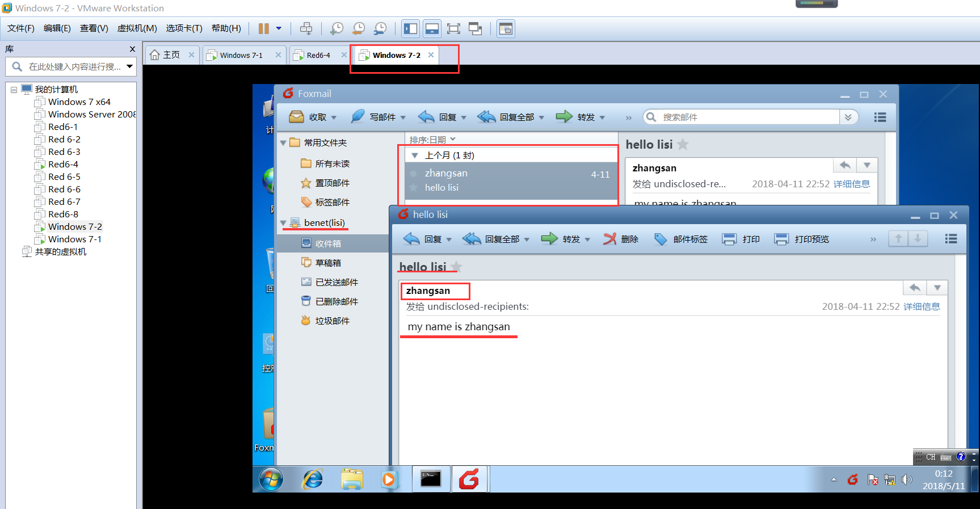Expand the Foxmail main toolbar overflow chevron
This screenshot has width=980, height=509.
click(x=629, y=117)
